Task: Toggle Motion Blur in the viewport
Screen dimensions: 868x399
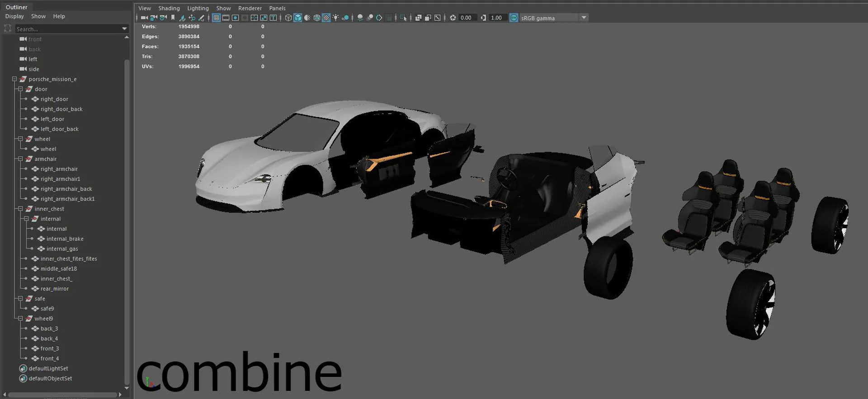Action: (x=369, y=18)
